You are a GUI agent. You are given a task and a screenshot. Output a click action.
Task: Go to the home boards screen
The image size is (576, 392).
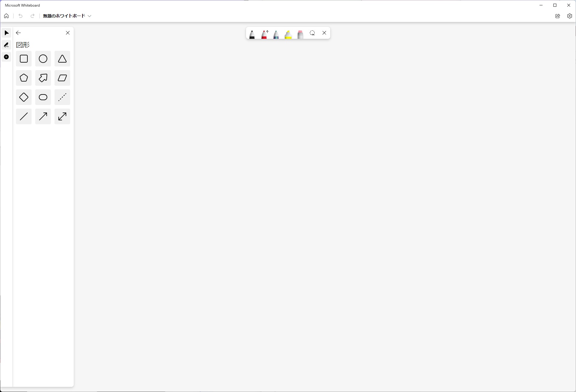(x=6, y=16)
